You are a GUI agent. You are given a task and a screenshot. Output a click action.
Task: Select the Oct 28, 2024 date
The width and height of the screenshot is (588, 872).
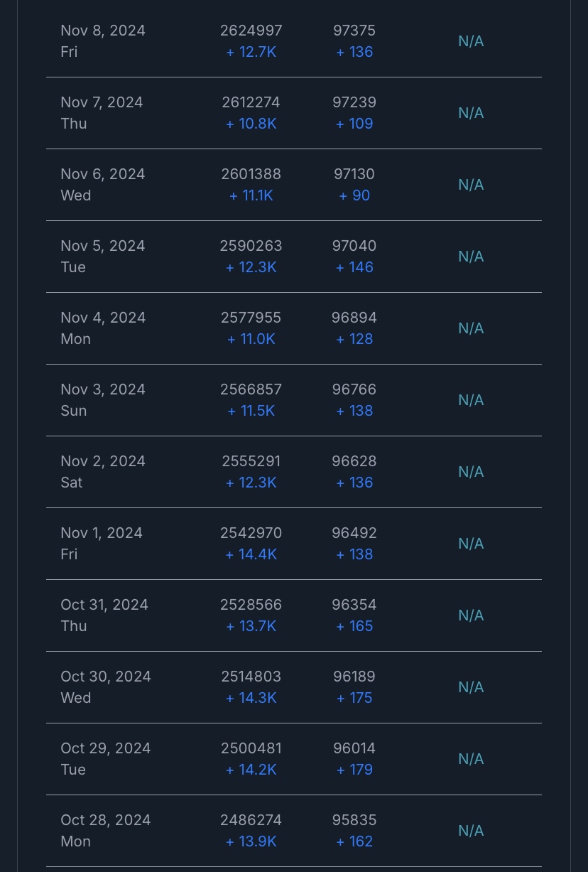point(106,820)
